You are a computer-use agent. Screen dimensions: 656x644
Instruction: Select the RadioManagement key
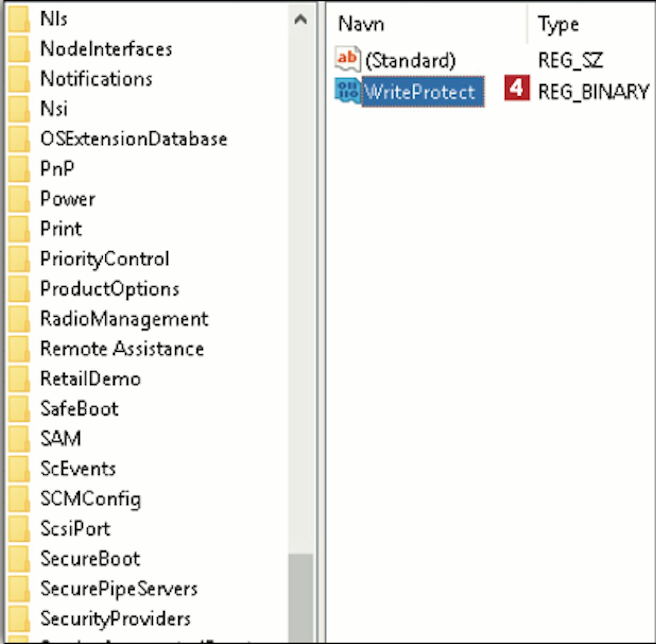pyautogui.click(x=124, y=319)
